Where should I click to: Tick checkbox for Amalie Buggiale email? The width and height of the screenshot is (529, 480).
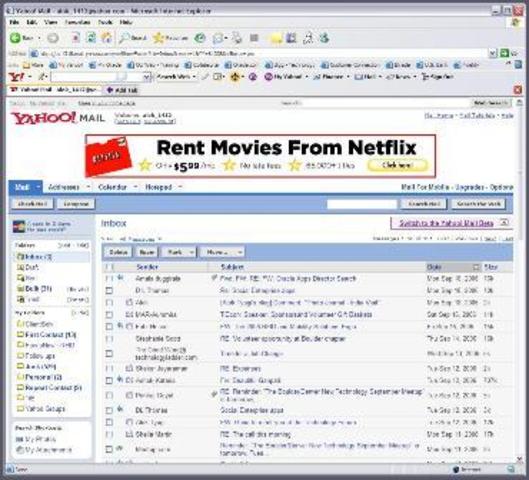point(109,278)
